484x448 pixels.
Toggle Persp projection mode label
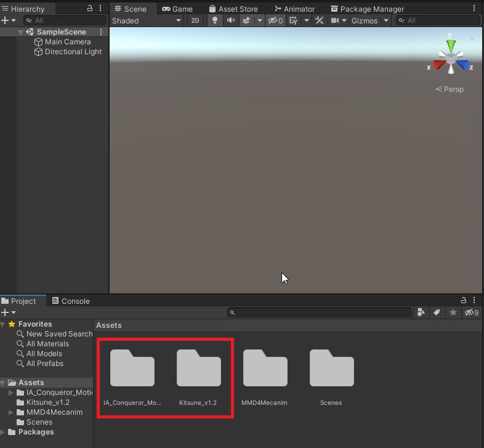[450, 89]
